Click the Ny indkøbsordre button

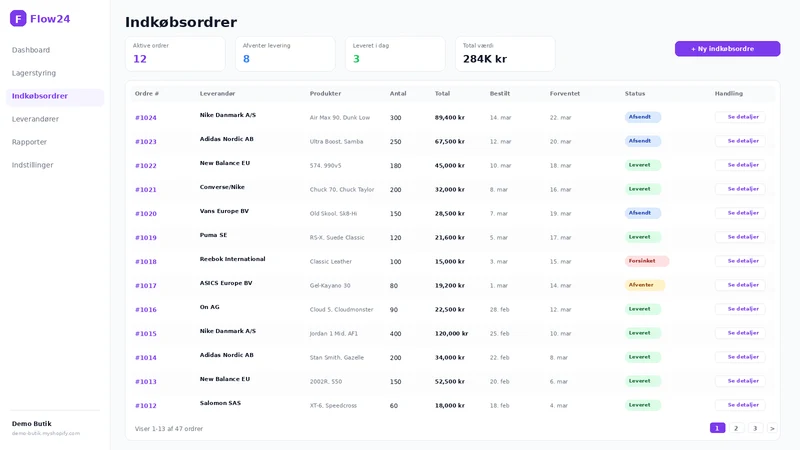pyautogui.click(x=727, y=49)
